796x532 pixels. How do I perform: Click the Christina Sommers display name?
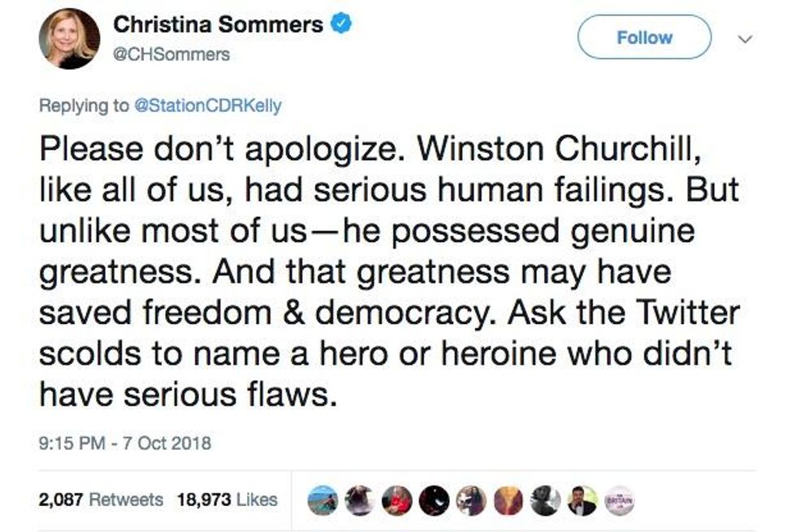(x=218, y=25)
